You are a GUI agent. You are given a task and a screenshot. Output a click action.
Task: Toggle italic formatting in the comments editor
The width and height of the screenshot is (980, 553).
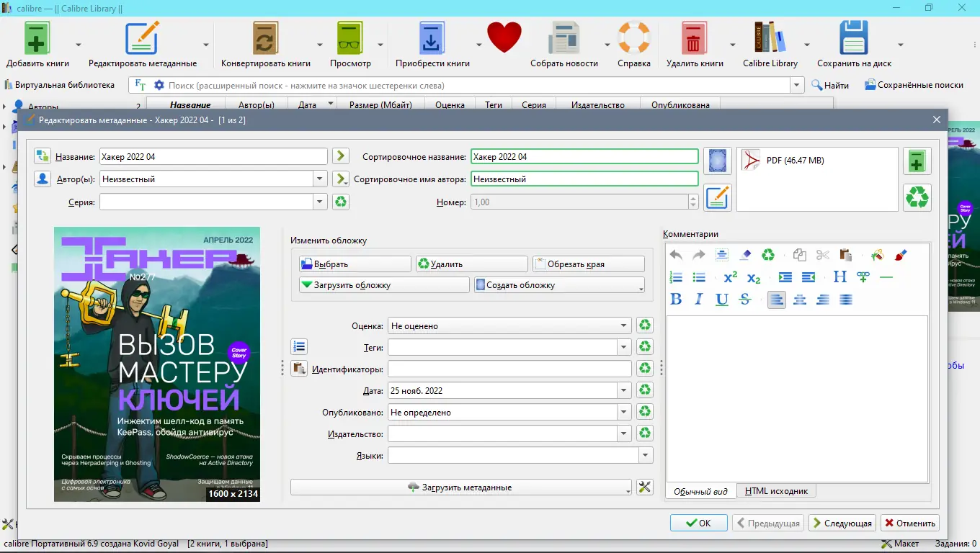pos(698,300)
